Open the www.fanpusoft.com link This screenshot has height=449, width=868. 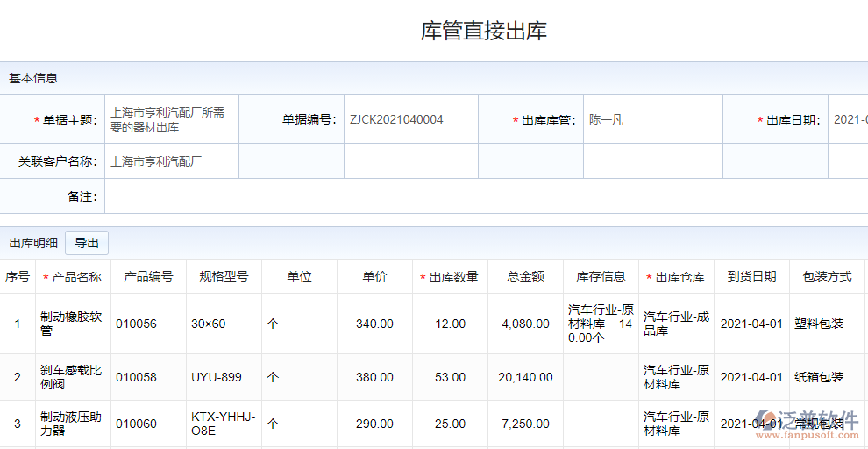pyautogui.click(x=806, y=433)
